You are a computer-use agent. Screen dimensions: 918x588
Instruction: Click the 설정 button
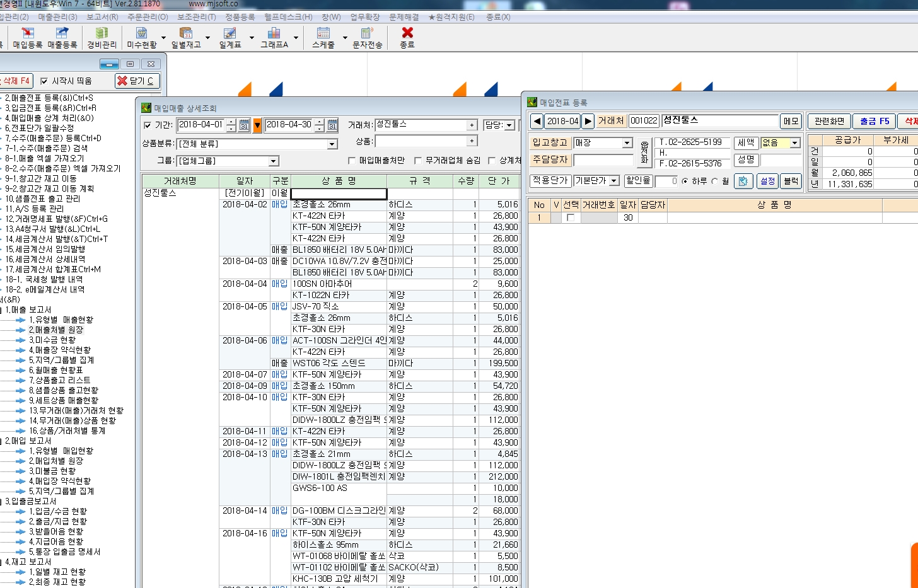[x=767, y=181]
